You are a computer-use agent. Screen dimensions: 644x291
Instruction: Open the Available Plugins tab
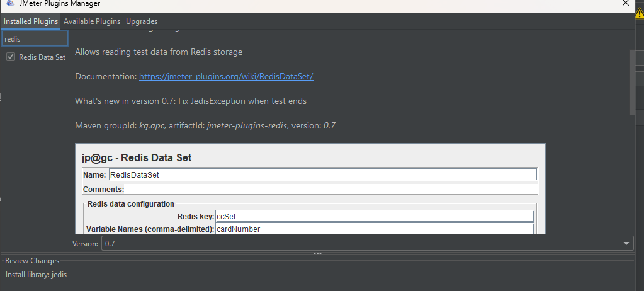click(x=92, y=21)
